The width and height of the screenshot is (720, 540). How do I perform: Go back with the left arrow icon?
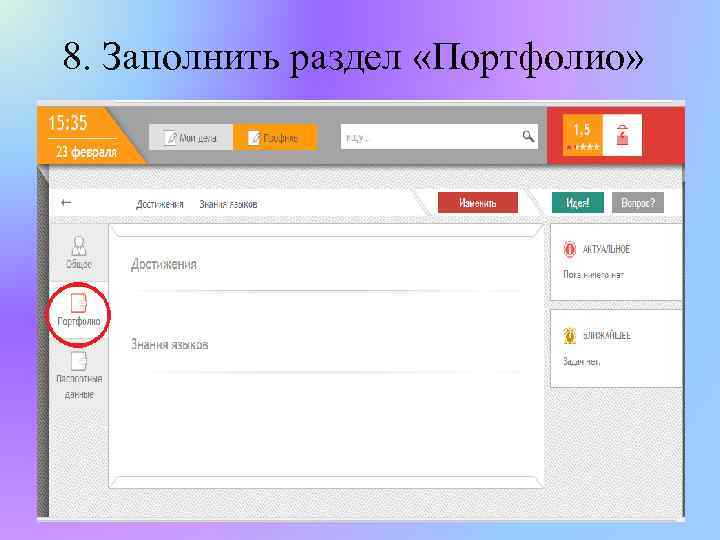coord(66,202)
